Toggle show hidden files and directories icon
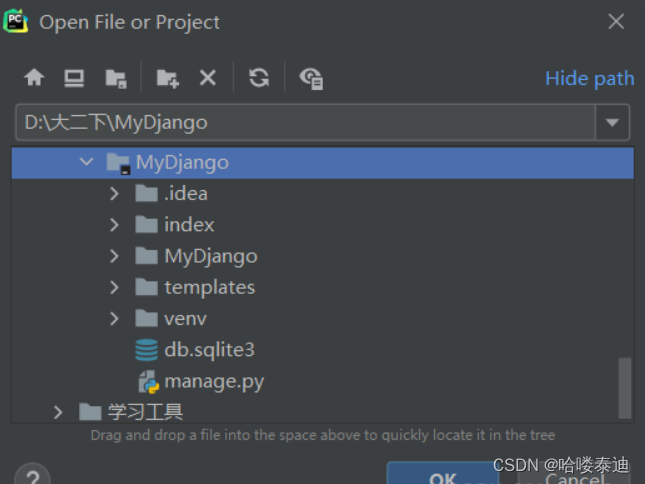This screenshot has height=484, width=645. [x=311, y=78]
